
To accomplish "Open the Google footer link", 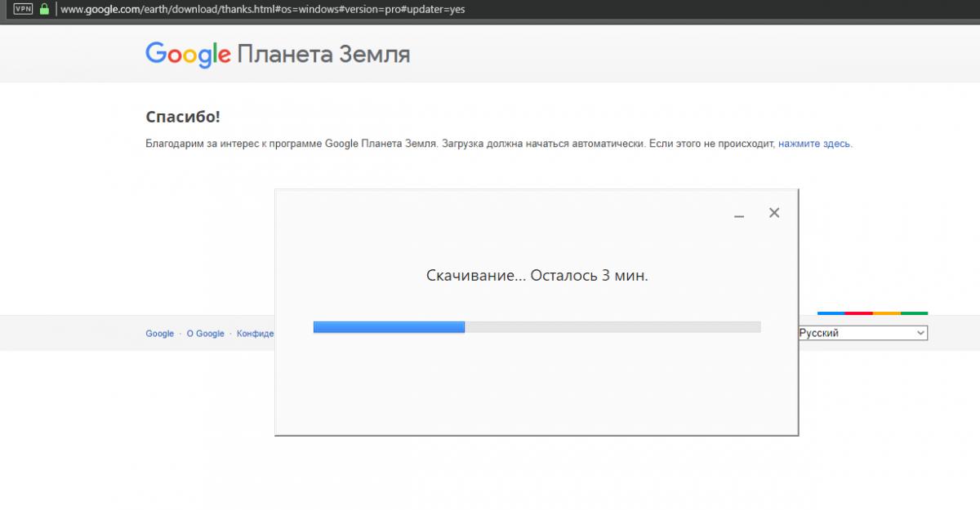I will click(x=159, y=334).
